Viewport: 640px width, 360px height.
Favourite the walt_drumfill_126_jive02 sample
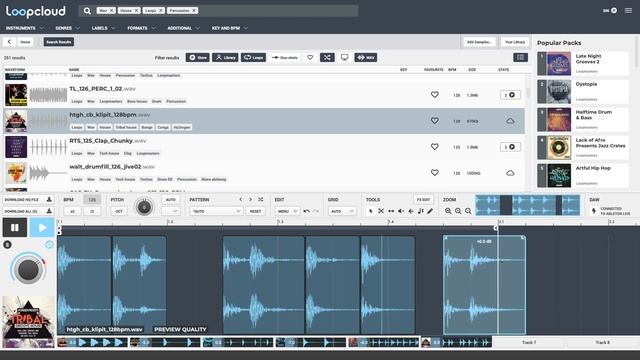click(435, 173)
